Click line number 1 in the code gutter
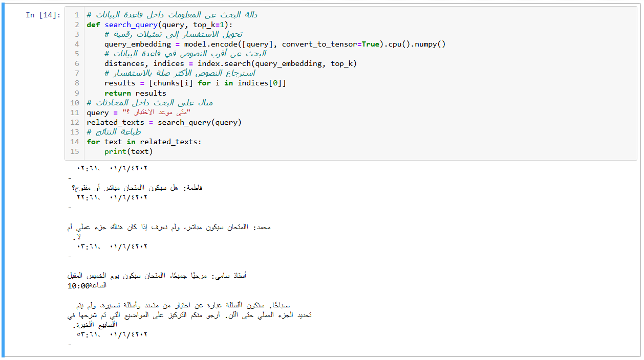Viewport: 644px width, 360px height. [76, 15]
